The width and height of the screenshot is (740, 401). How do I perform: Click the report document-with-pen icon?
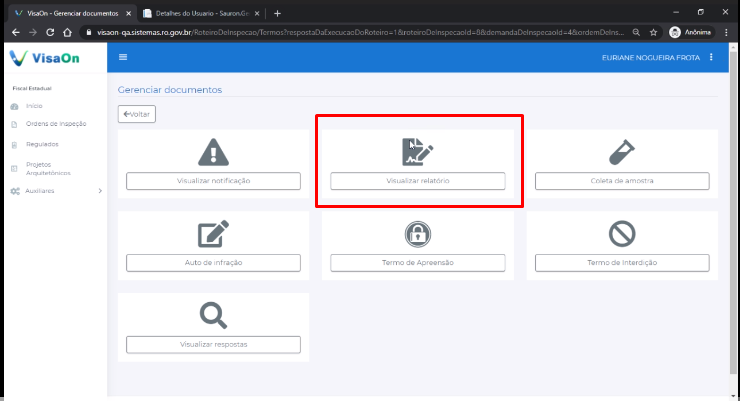[x=417, y=152]
